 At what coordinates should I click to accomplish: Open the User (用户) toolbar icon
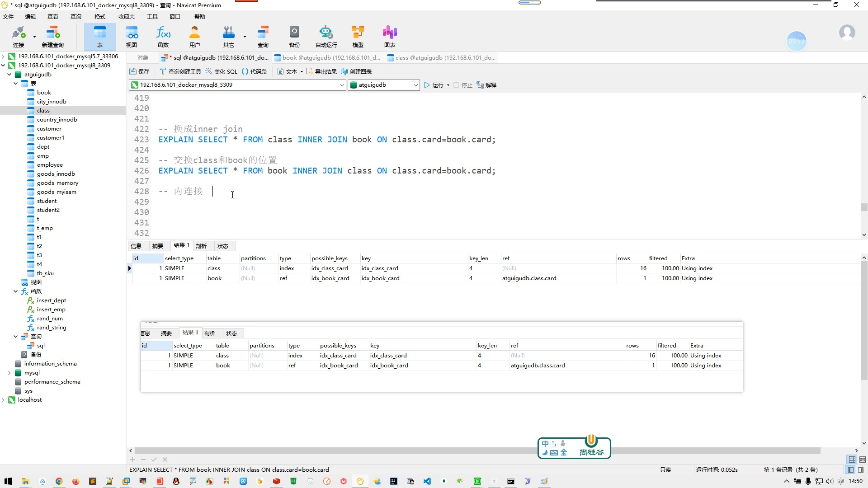[x=195, y=36]
